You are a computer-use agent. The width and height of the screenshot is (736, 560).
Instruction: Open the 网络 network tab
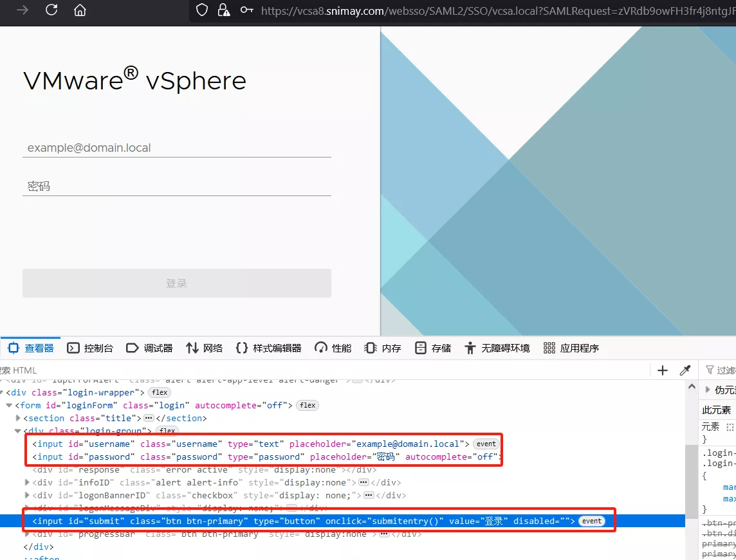point(204,348)
